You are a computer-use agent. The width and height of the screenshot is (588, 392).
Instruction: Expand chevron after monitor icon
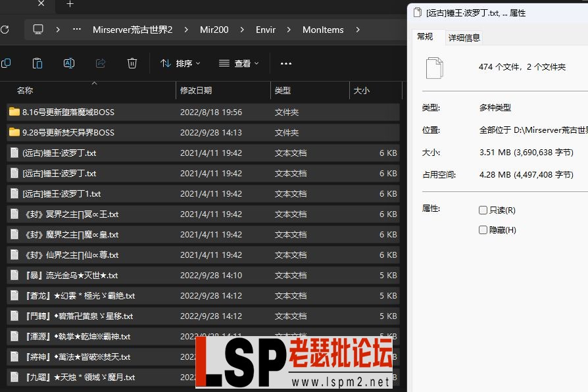[x=58, y=29]
